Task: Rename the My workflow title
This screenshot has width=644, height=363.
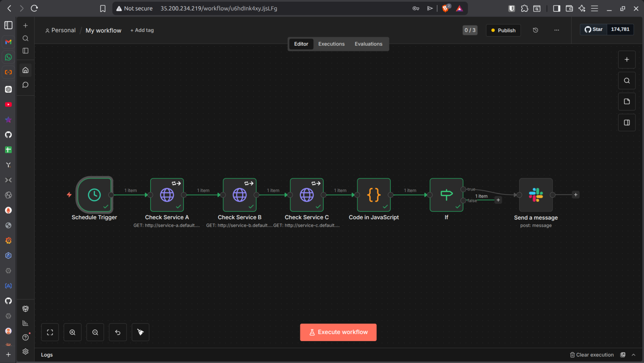Action: click(x=103, y=30)
